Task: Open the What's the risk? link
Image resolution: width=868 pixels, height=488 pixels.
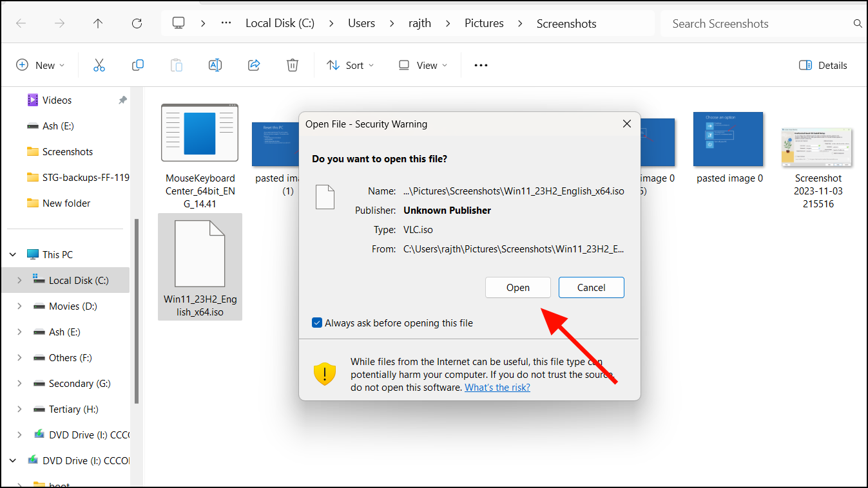Action: click(x=497, y=388)
